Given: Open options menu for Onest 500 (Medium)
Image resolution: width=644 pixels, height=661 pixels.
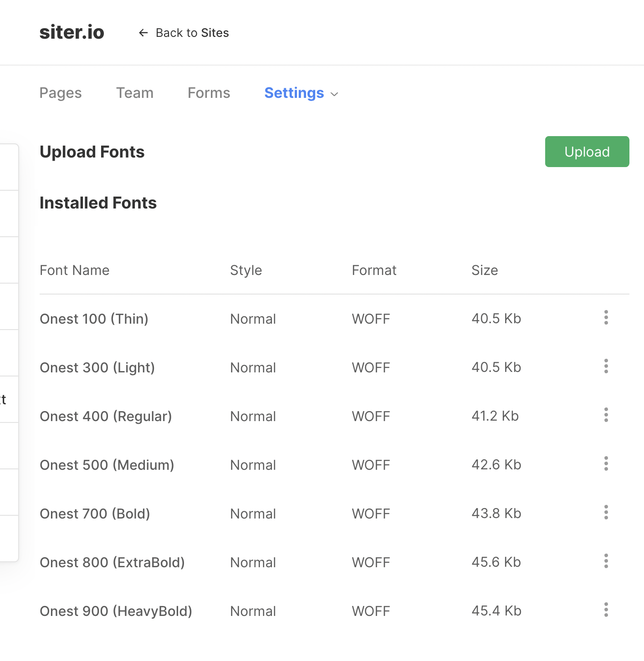Looking at the screenshot, I should 606,464.
